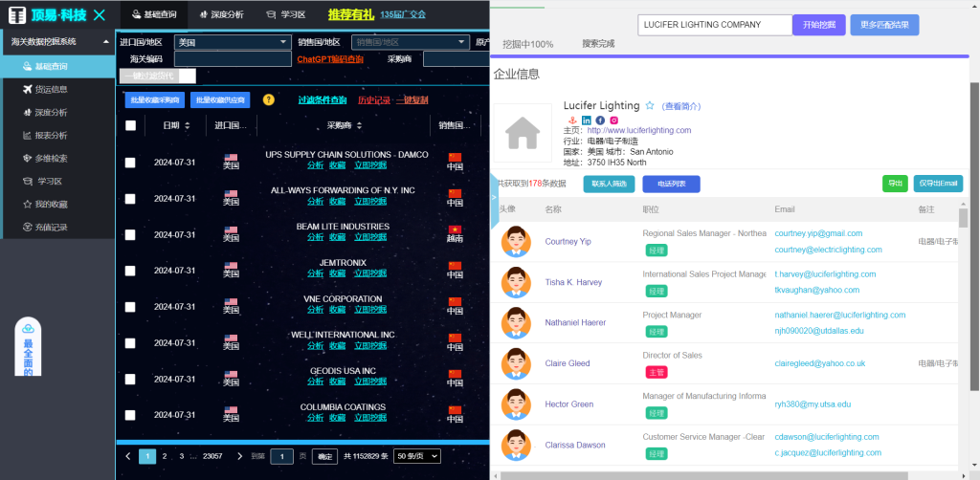Check the box for BEAM LITE INDUSTRIES row
This screenshot has height=480, width=980.
[x=130, y=234]
